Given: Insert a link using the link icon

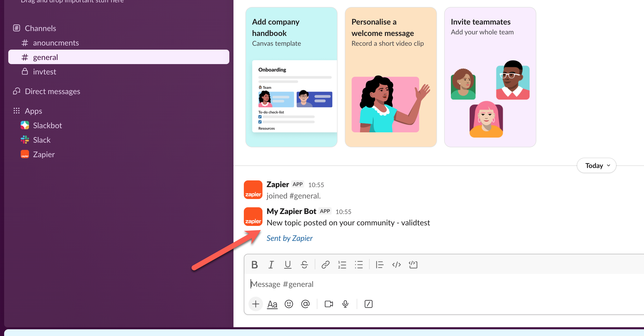Looking at the screenshot, I should (x=325, y=265).
